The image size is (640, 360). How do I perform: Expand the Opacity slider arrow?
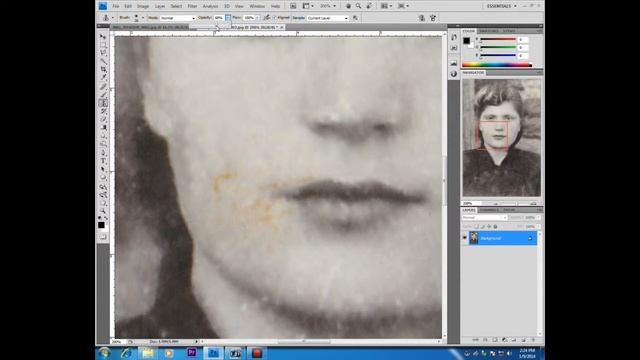[x=228, y=18]
